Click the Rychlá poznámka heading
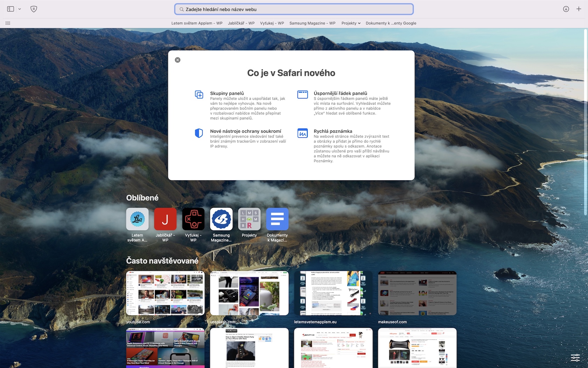This screenshot has width=588, height=368. pos(333,131)
